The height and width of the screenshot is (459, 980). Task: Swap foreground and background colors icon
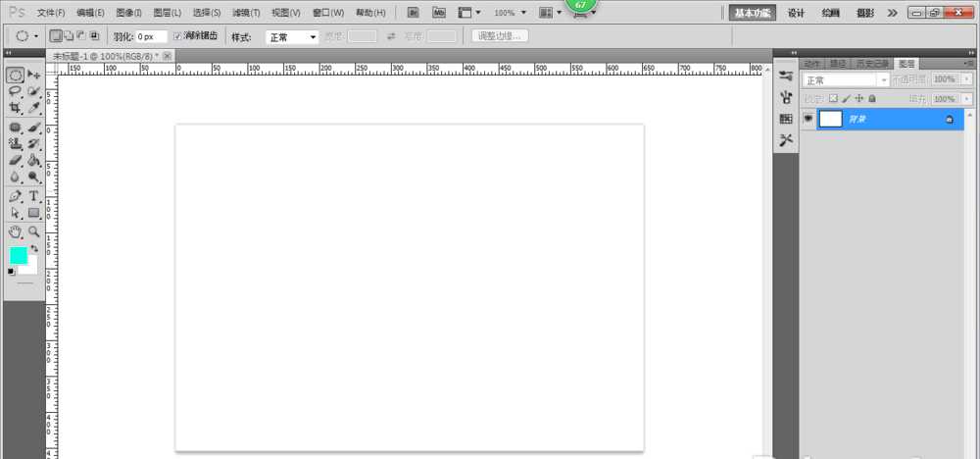[34, 248]
